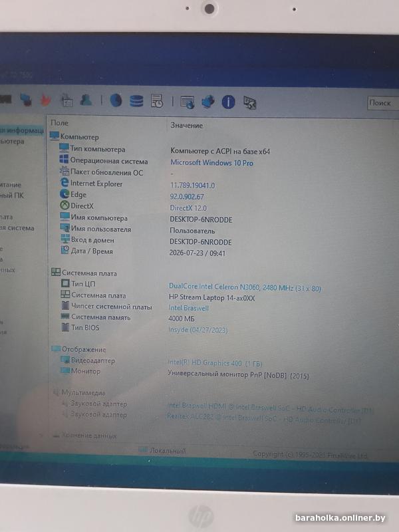Click the Системная плата group board icon

[x=56, y=272]
